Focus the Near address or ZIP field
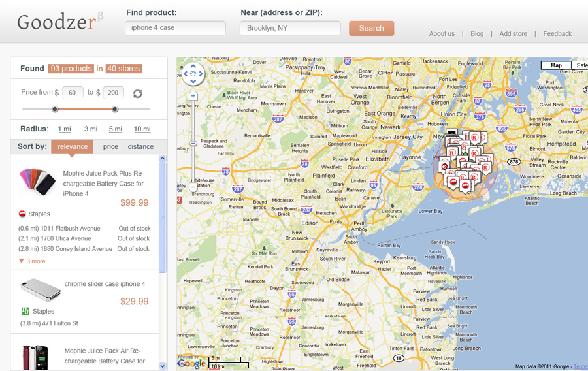588x371 pixels. pos(290,28)
